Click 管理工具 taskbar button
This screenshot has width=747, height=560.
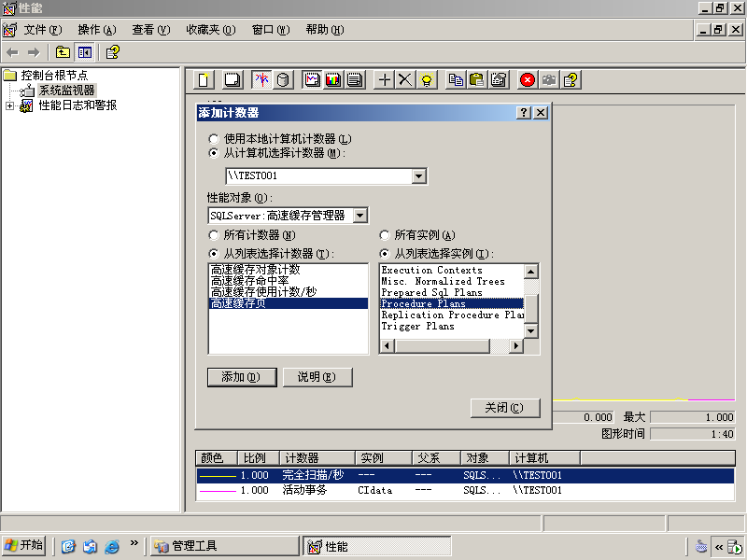point(225,546)
